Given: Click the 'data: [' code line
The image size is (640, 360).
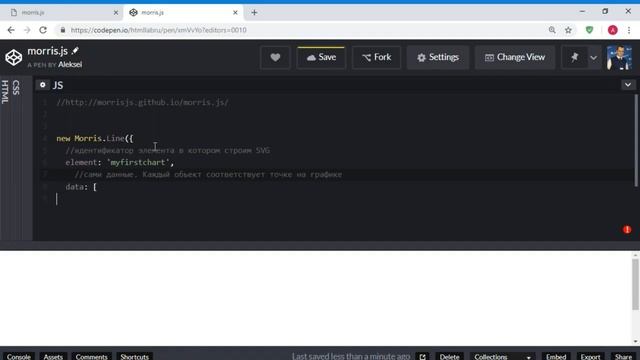Looking at the screenshot, I should pyautogui.click(x=81, y=187).
